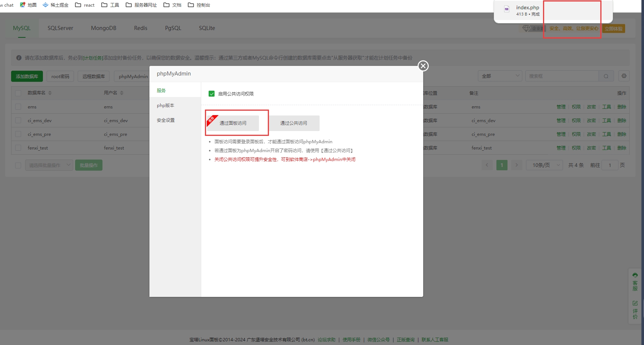Open 联系人工客服 footer link
Image resolution: width=644 pixels, height=345 pixels.
tap(435, 339)
